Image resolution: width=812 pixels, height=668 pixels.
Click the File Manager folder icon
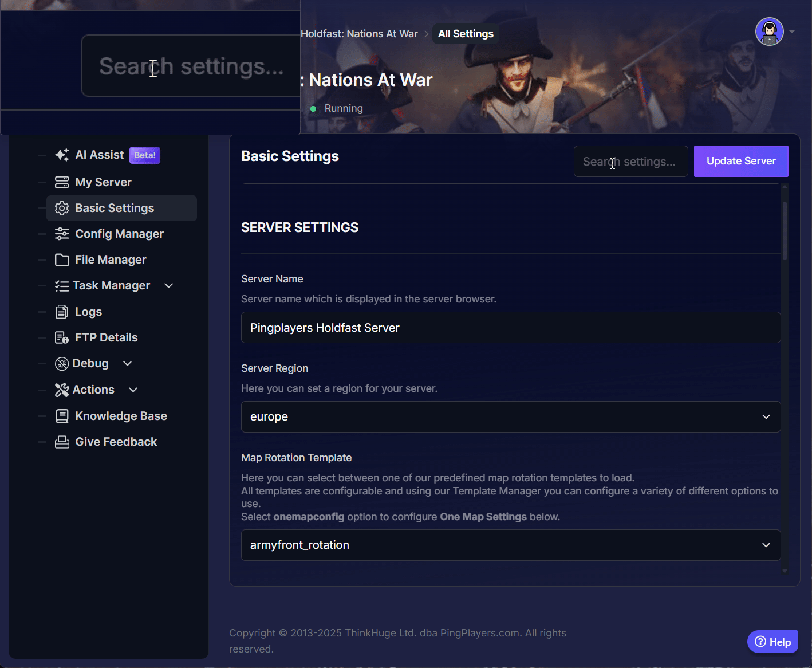click(62, 260)
